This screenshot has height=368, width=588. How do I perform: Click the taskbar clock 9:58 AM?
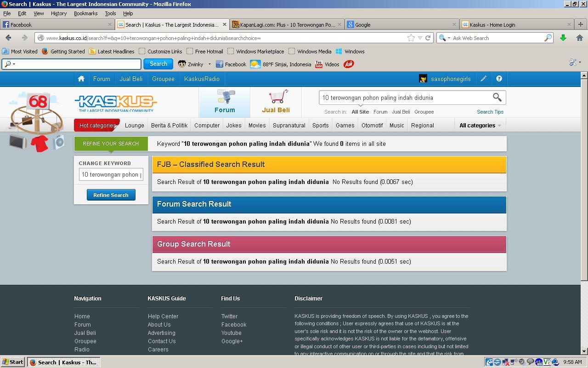(572, 362)
